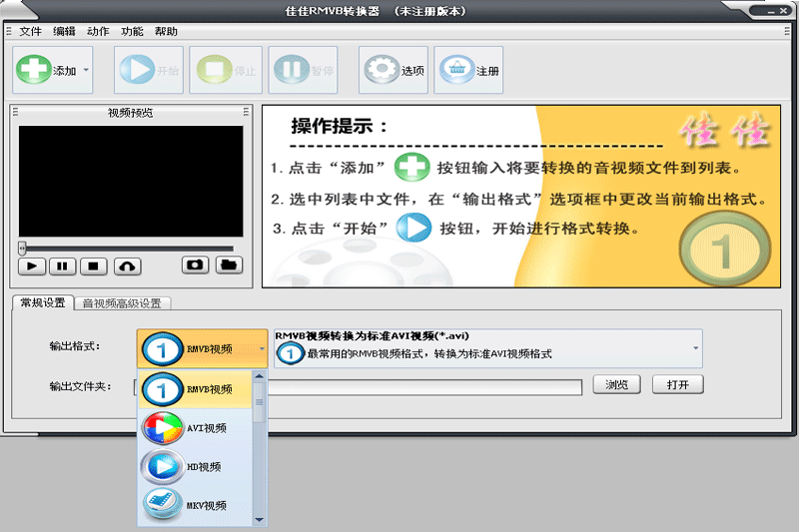
Task: Click the Stop (停止) toolbar button
Action: (226, 70)
